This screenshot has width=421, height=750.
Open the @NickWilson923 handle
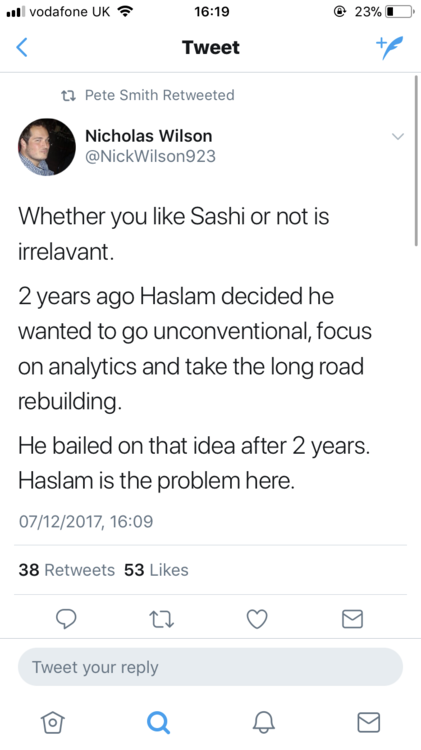(150, 156)
